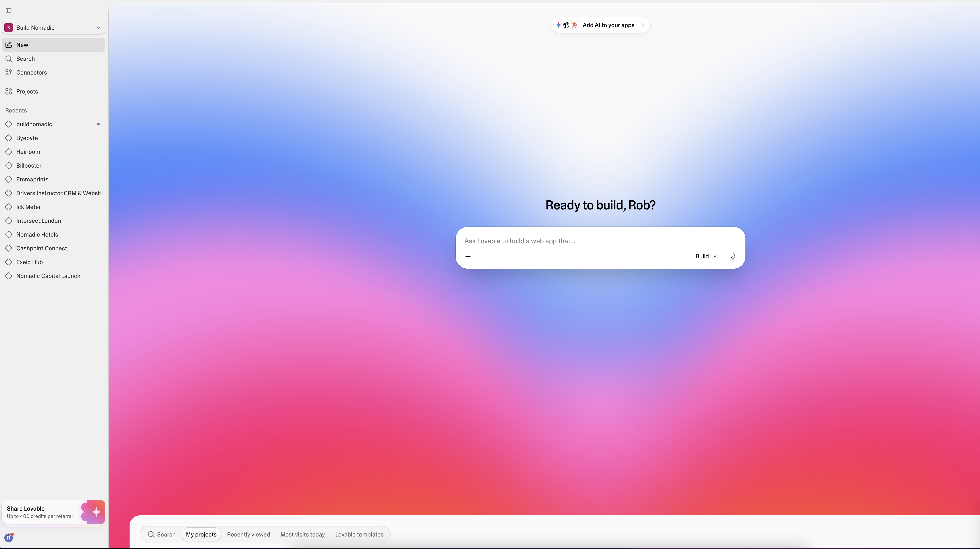Go to Connectors in the sidebar

[x=53, y=73]
